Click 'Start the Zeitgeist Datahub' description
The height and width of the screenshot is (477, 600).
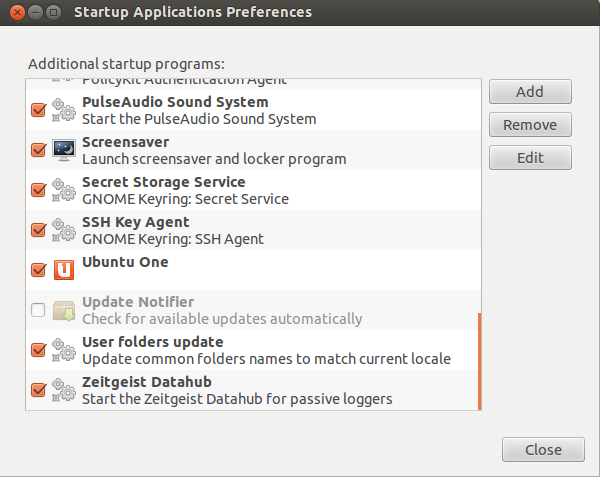click(x=237, y=399)
